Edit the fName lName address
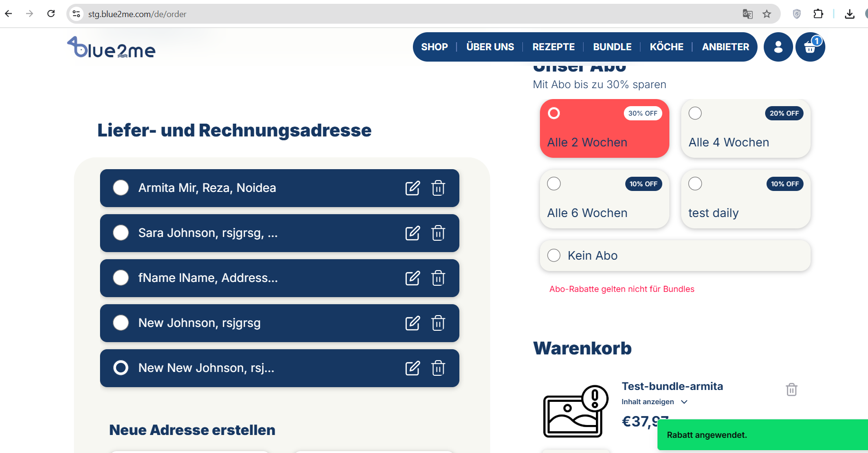The height and width of the screenshot is (453, 868). (x=412, y=278)
